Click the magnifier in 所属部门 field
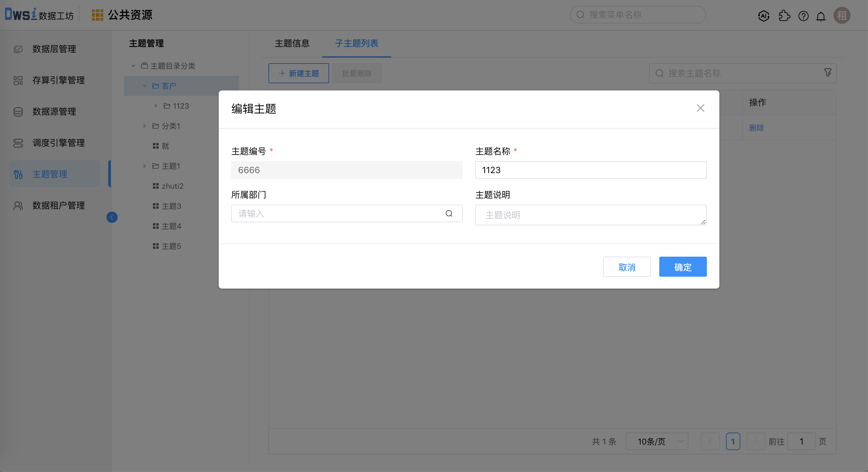Viewport: 868px width, 472px height. (448, 213)
